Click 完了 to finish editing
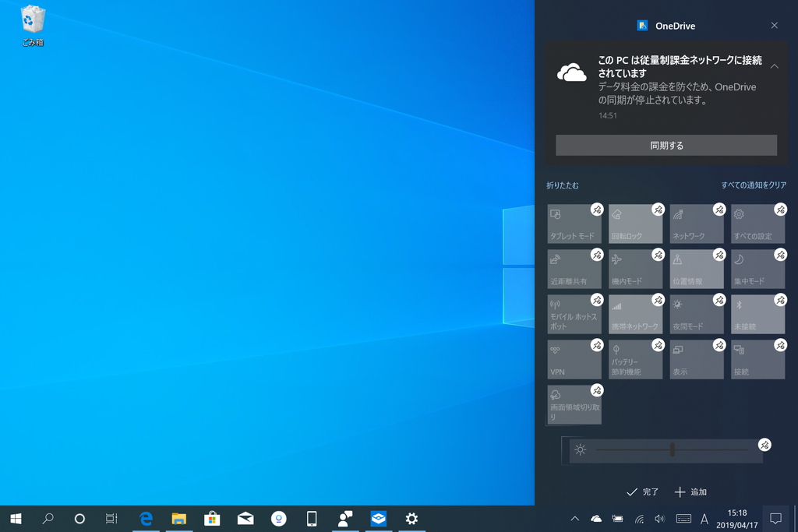The image size is (798, 532). click(x=643, y=491)
